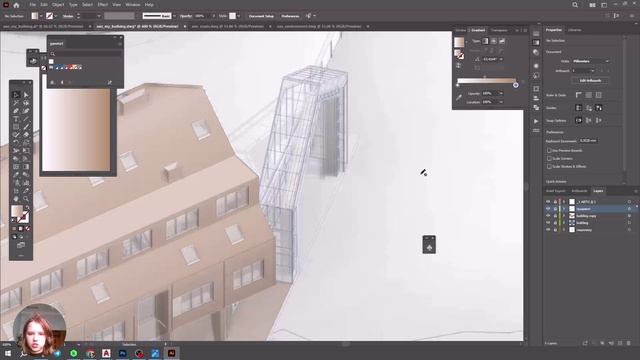Click the Keyboard Increment input field
This screenshot has height=360, width=640.
coord(588,140)
